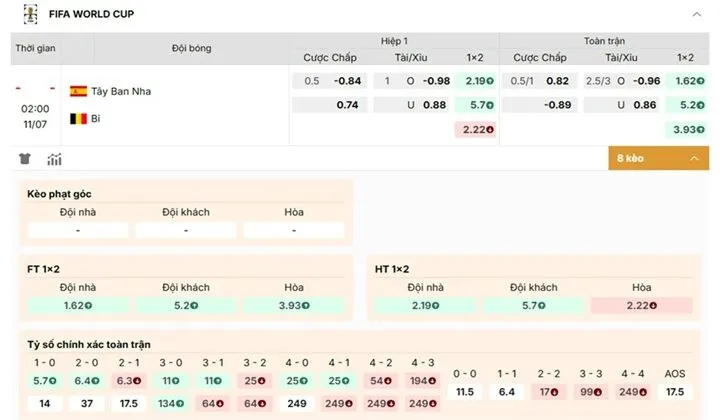720x420 pixels.
Task: Select upper odds 11 under 3 - 1
Action: click(x=213, y=381)
